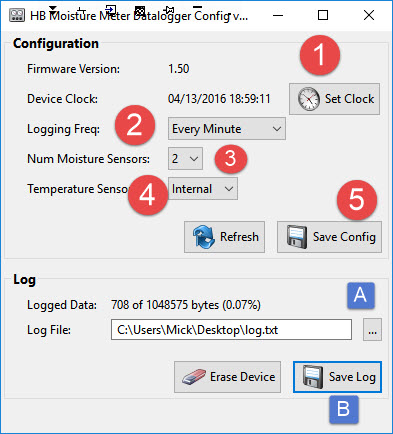Open the Logging Freq 'Every Minute' dropdown
Screen dimensions: 393x434
[227, 129]
